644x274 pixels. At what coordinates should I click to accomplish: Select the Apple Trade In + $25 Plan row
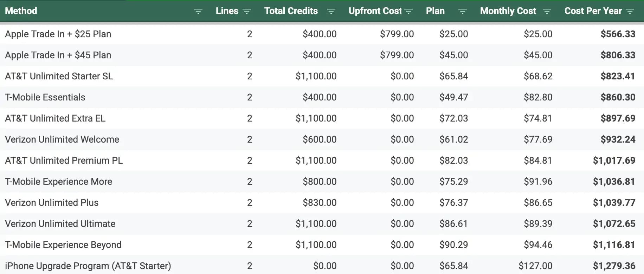coord(58,34)
